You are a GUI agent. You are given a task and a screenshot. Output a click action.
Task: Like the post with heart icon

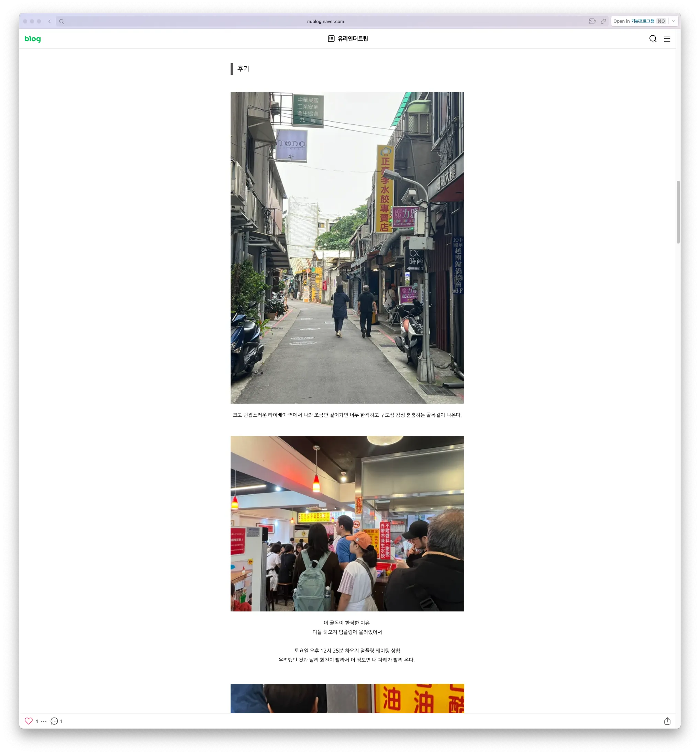29,721
